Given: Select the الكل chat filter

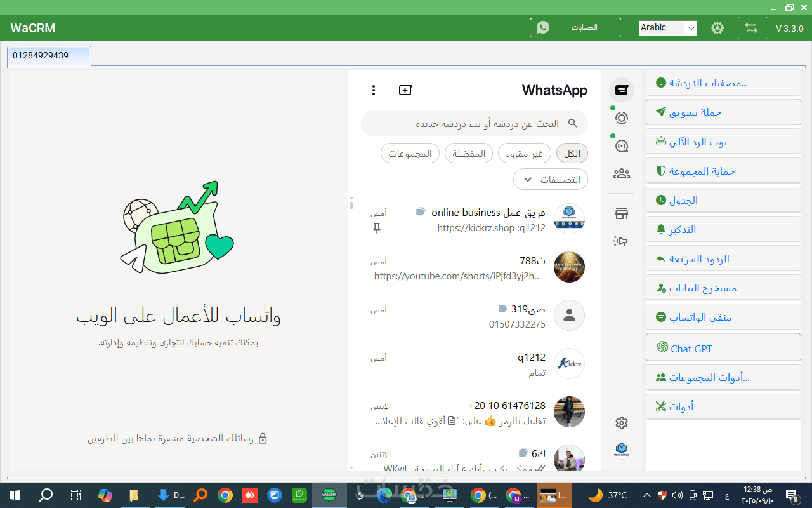Looking at the screenshot, I should pyautogui.click(x=572, y=154).
